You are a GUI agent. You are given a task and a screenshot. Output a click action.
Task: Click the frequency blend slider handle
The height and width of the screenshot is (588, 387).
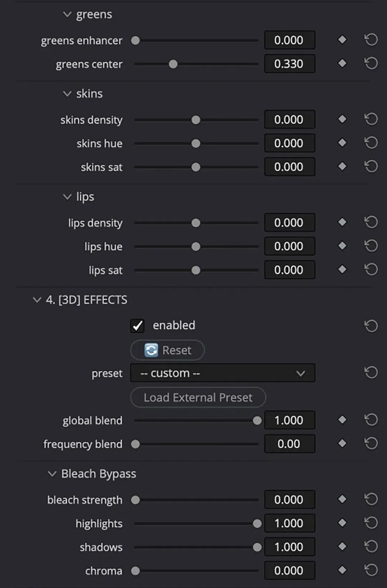135,444
